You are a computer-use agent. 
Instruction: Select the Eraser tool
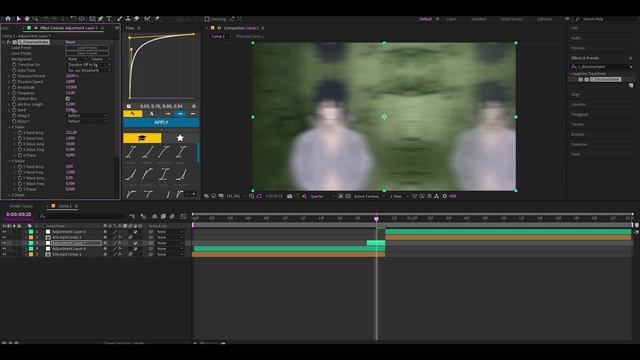point(137,19)
